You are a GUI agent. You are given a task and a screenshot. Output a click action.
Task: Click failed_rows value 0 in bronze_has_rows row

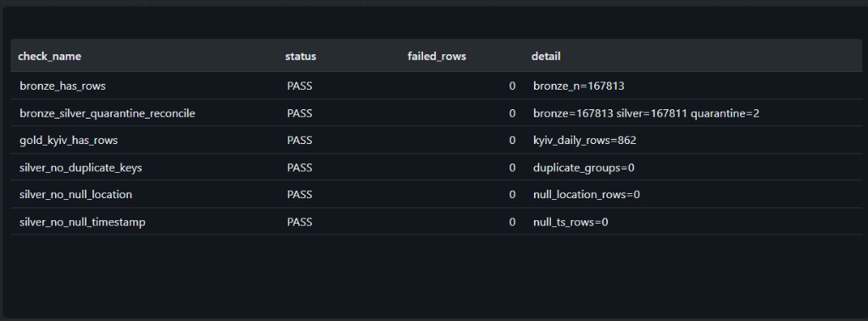click(512, 86)
